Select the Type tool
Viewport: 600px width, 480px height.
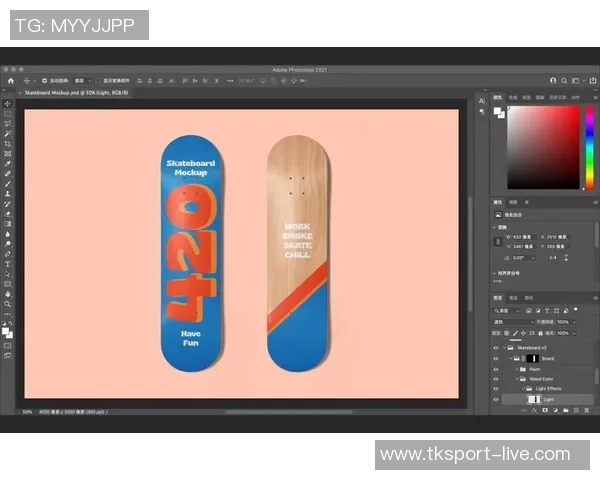[x=7, y=263]
